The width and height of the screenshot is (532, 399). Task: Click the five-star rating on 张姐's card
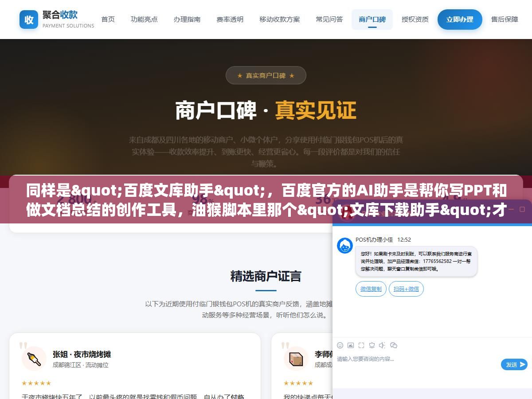(36, 383)
